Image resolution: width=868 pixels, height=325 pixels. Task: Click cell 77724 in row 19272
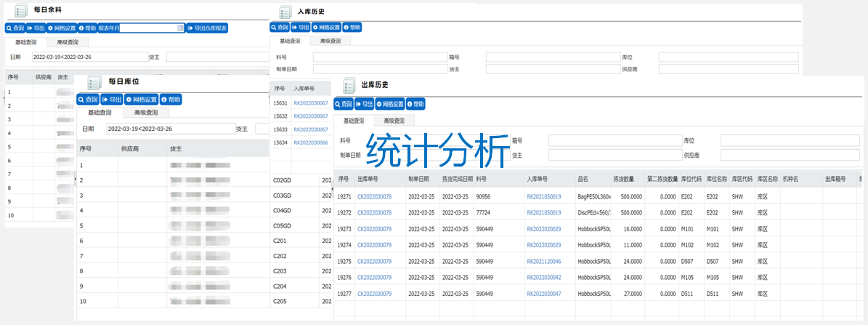(x=483, y=212)
